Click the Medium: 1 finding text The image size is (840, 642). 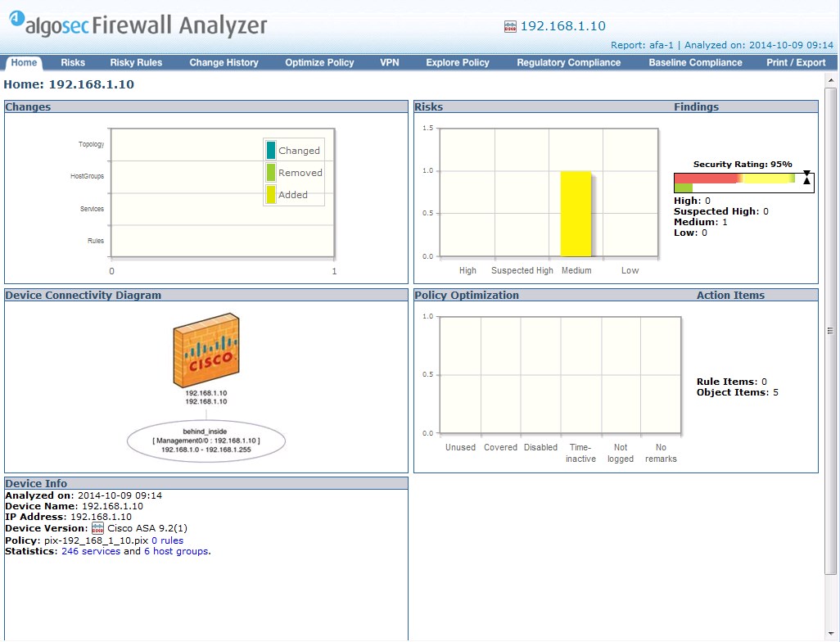tap(701, 222)
